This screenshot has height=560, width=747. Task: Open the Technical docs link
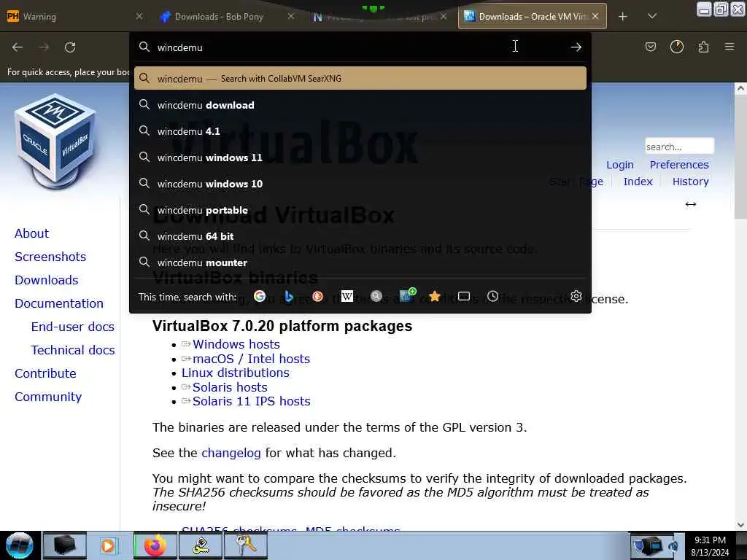(x=72, y=350)
